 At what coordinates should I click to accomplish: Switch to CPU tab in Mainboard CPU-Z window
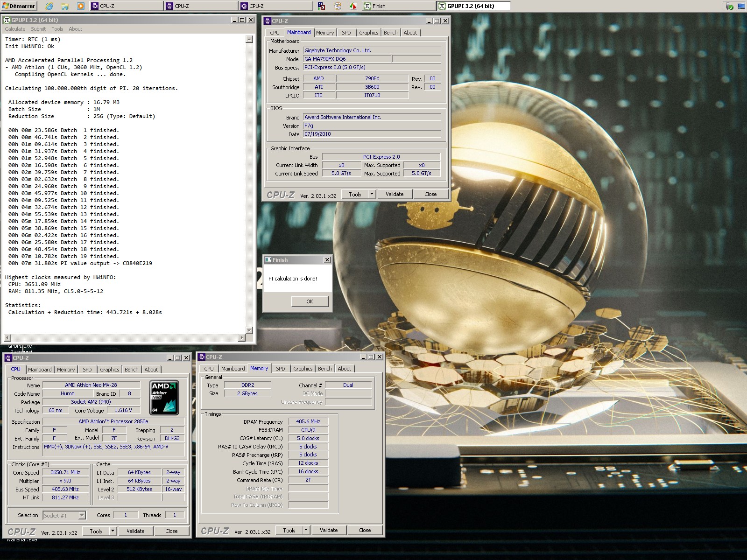coord(275,33)
